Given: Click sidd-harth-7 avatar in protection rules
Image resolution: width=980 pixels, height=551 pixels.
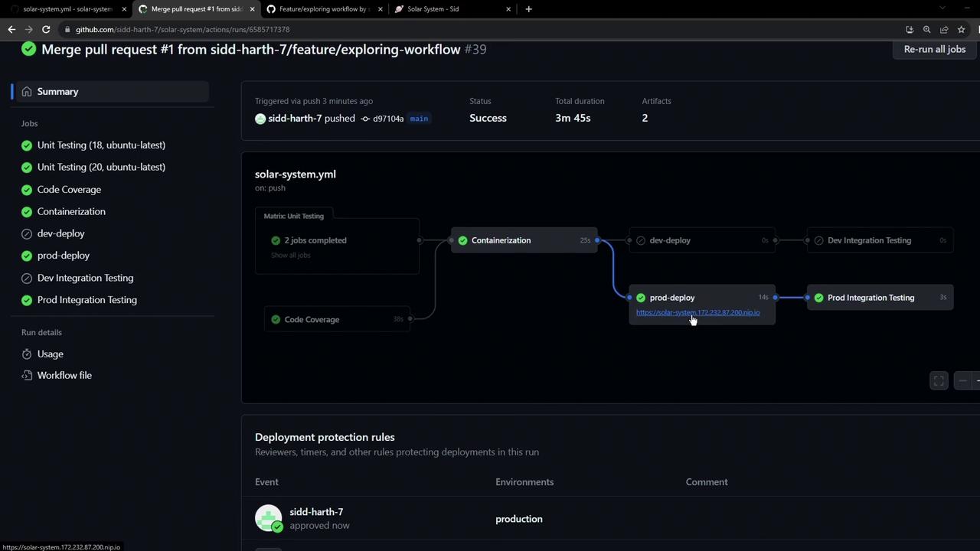Looking at the screenshot, I should [x=269, y=518].
